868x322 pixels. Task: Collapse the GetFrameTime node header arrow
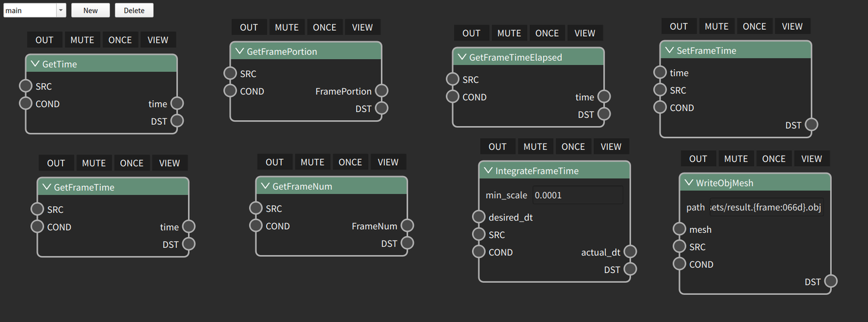(x=46, y=187)
